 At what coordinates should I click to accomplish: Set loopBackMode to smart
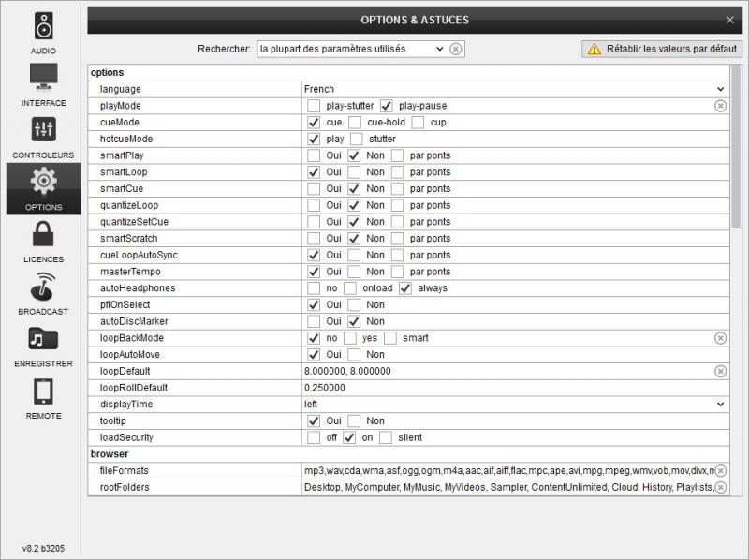pyautogui.click(x=389, y=338)
